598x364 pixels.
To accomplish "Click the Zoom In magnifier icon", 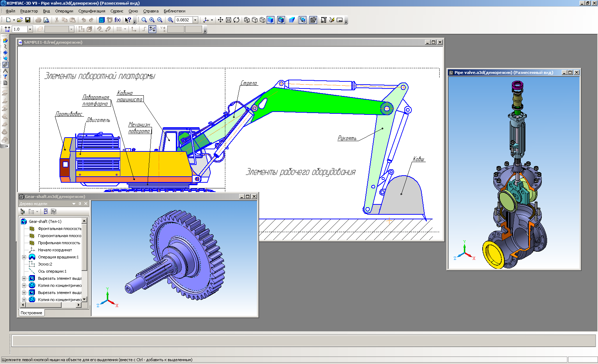I will 152,20.
